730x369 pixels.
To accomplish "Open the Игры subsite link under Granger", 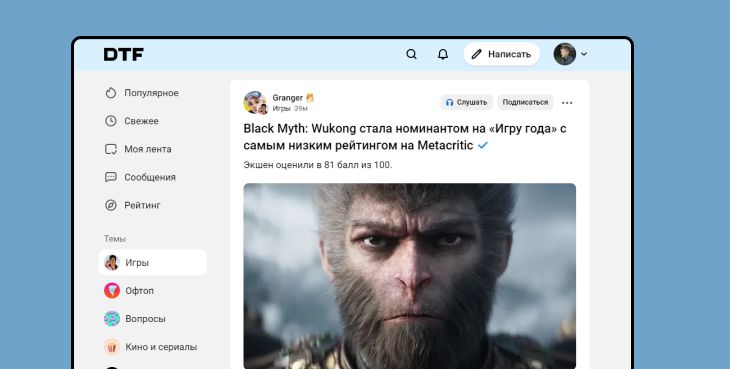I will [x=281, y=108].
